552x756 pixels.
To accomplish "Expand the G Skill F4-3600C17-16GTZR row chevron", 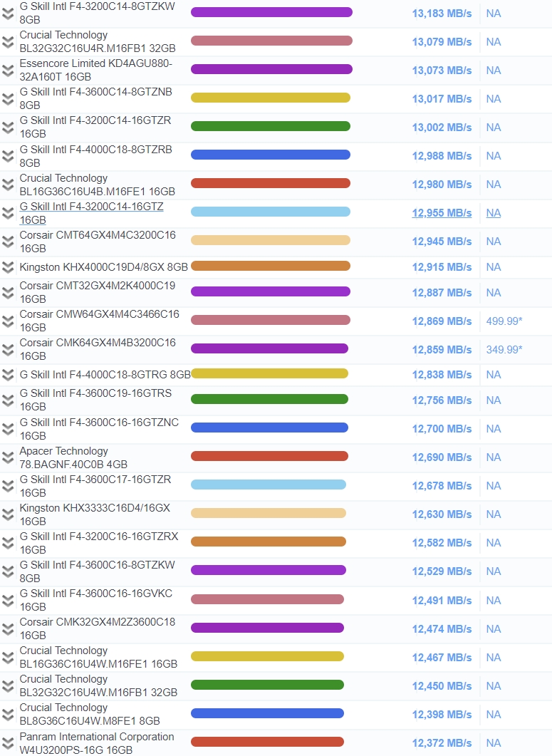I will pos(8,485).
